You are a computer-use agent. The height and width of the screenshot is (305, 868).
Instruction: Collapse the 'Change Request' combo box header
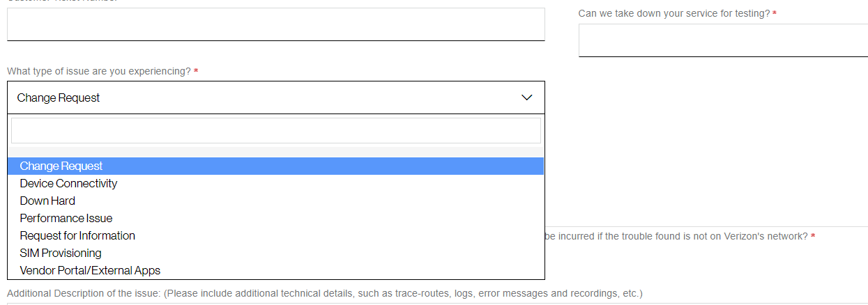pyautogui.click(x=265, y=97)
